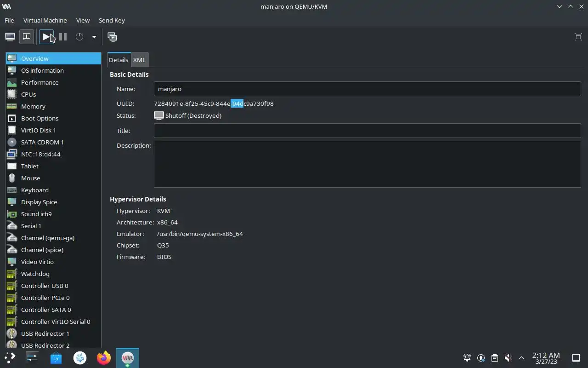The height and width of the screenshot is (368, 588).
Task: Open the software store taskbar icon
Action: [x=56, y=357]
